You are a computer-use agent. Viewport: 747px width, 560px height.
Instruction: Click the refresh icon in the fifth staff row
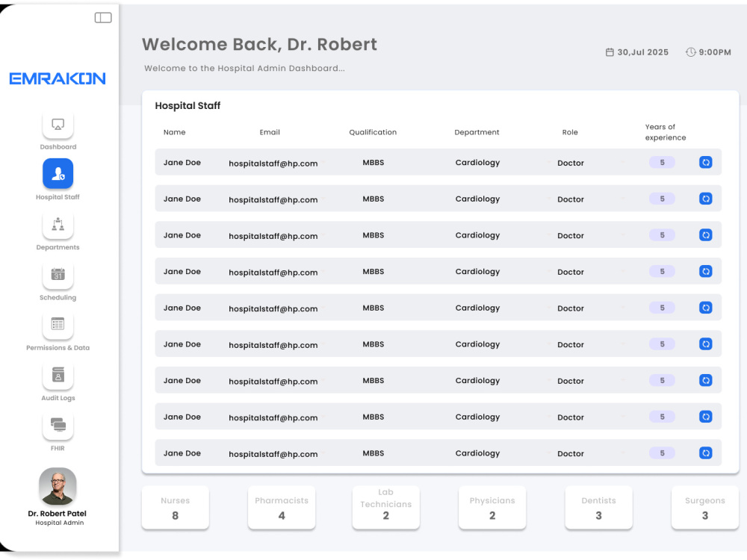pos(706,308)
